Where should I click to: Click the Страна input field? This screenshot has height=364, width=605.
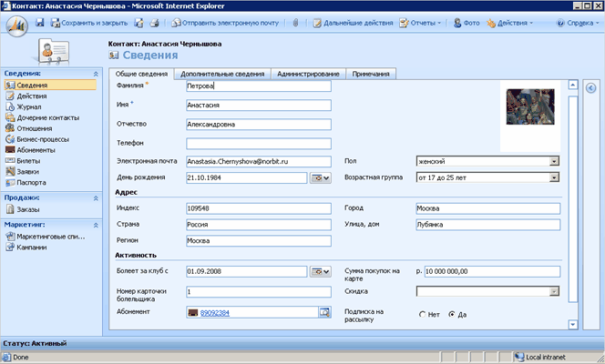tap(259, 225)
